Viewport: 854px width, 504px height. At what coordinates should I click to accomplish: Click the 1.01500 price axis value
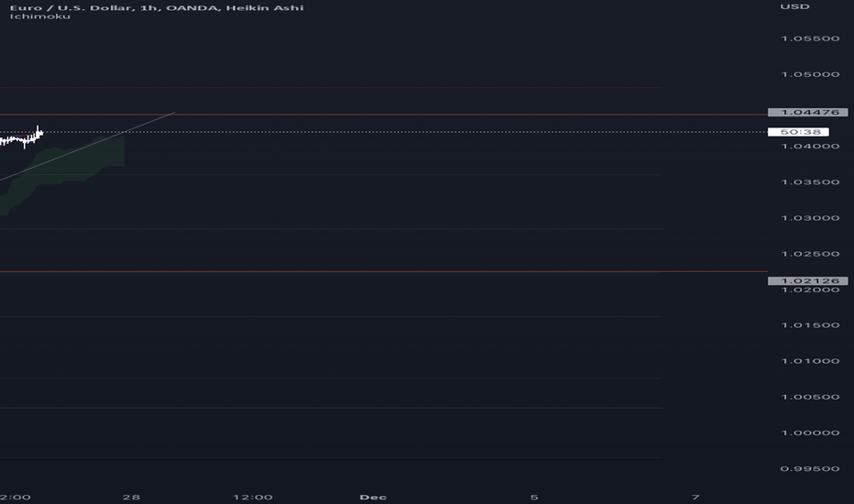tap(810, 325)
